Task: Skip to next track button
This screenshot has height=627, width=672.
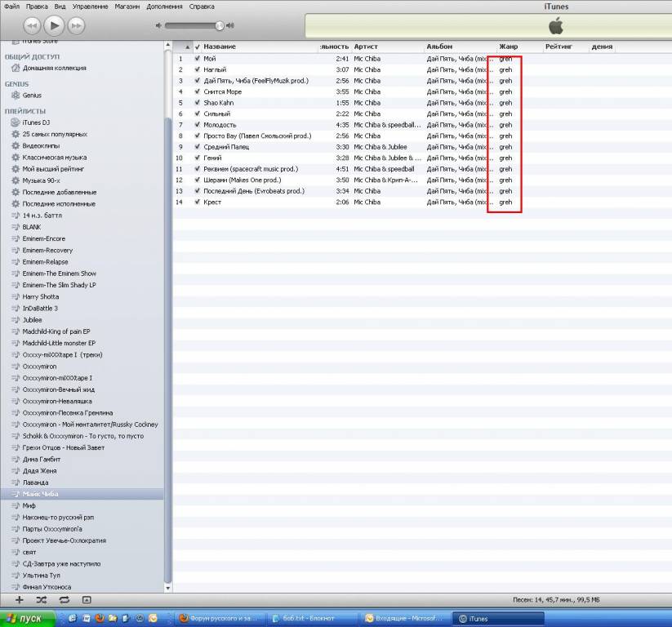Action: [76, 25]
